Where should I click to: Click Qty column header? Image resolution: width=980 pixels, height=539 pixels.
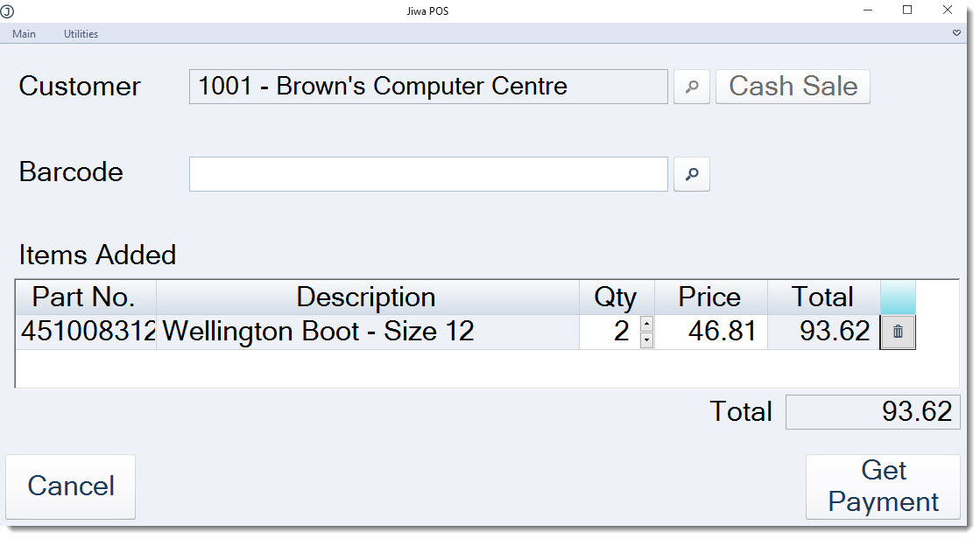coord(617,297)
